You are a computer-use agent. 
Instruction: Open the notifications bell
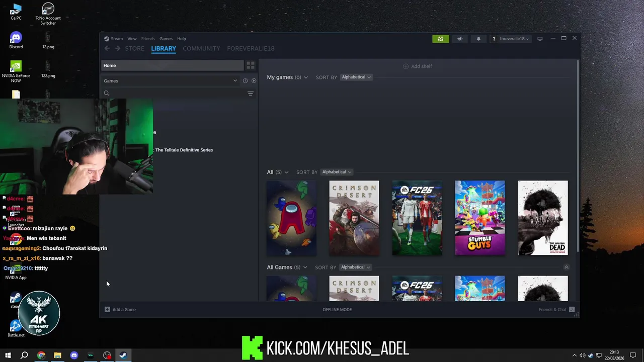click(478, 39)
